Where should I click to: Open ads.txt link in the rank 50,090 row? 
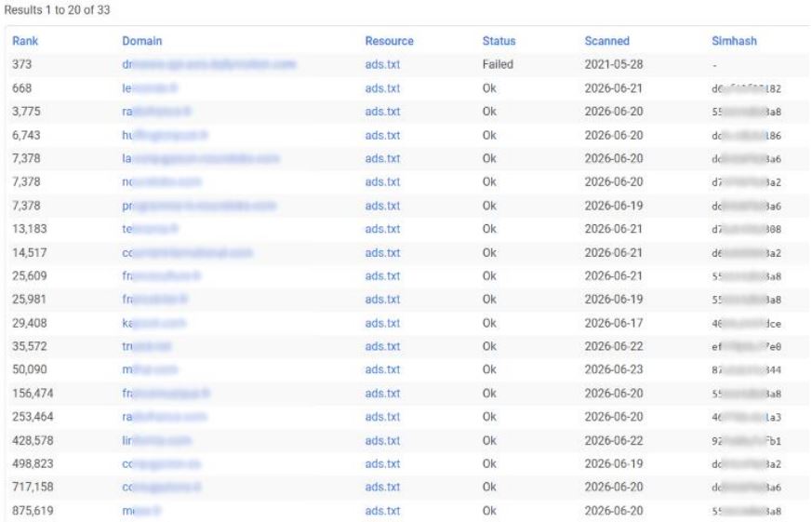tap(382, 369)
